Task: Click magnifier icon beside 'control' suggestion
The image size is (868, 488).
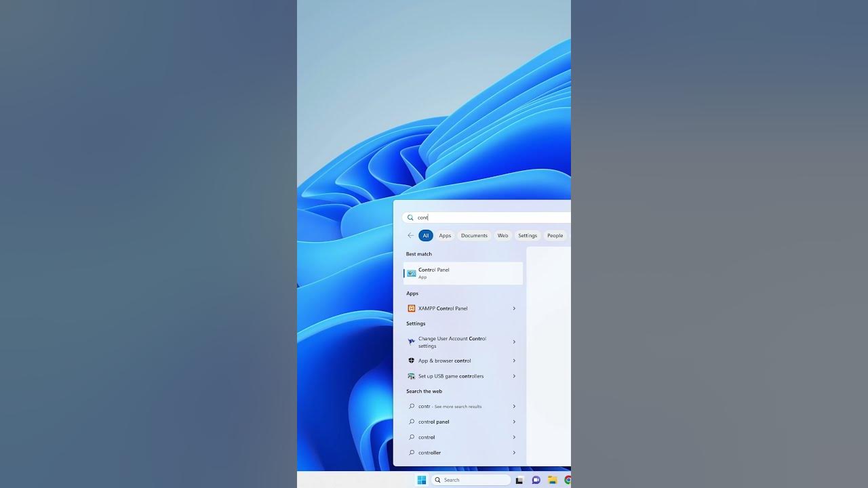Action: 412,437
